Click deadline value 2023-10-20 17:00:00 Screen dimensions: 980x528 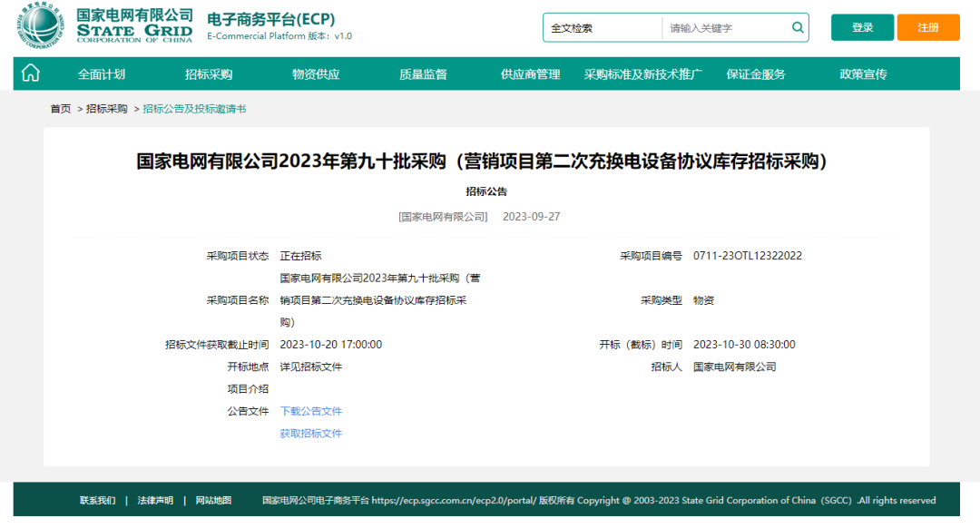click(x=330, y=345)
